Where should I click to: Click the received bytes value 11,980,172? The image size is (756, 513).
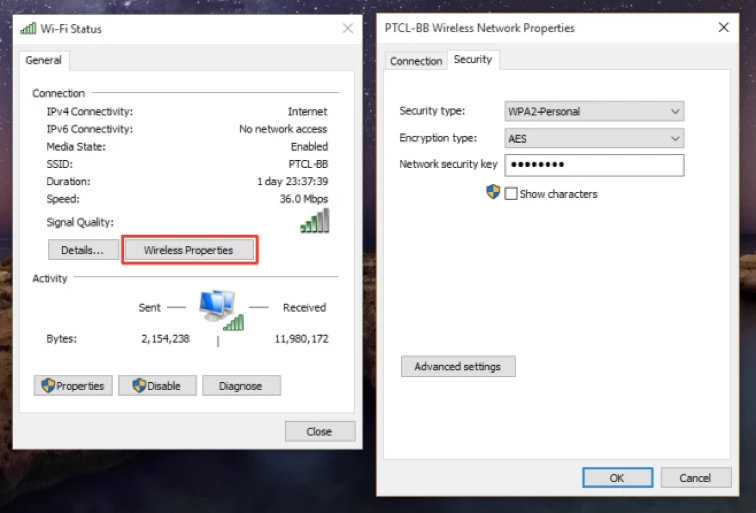coord(301,339)
